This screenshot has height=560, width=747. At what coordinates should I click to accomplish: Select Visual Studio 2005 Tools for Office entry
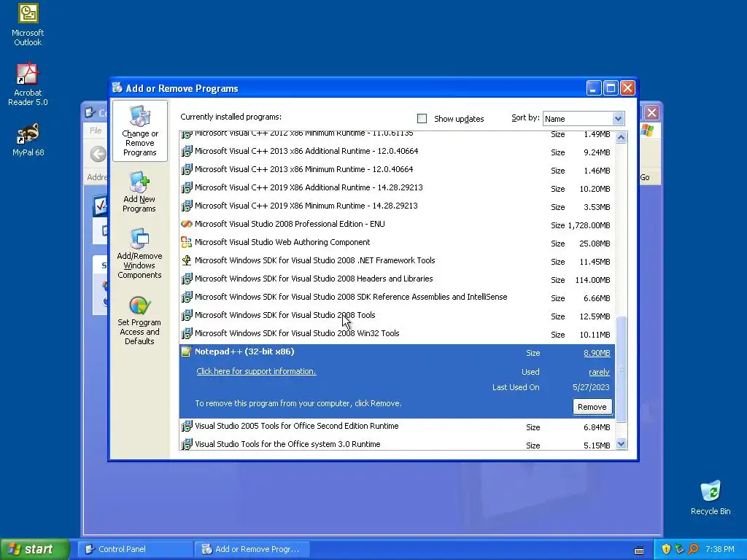click(397, 427)
